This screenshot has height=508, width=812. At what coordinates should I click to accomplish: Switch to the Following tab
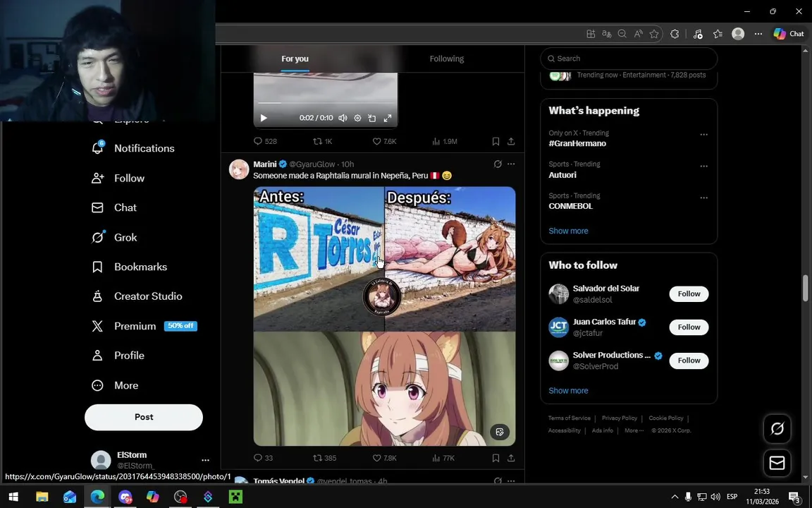point(446,59)
